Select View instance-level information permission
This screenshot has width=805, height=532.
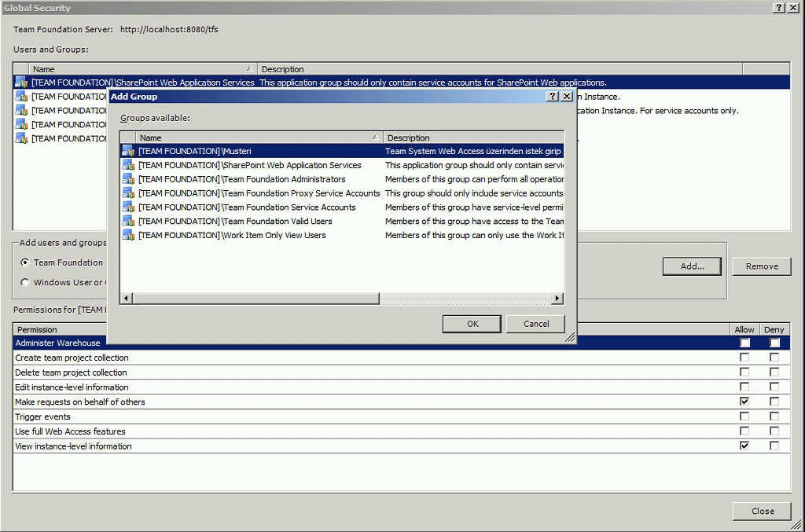click(402, 446)
